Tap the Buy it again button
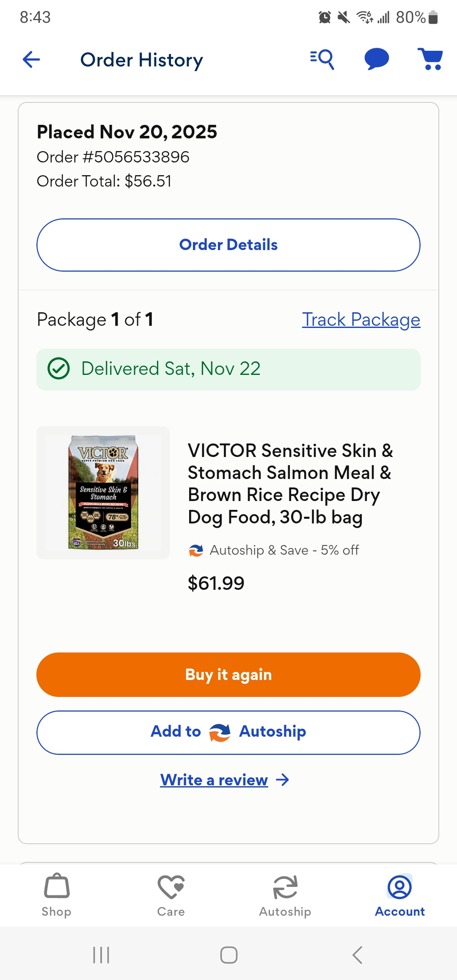This screenshot has width=457, height=980. pos(228,674)
